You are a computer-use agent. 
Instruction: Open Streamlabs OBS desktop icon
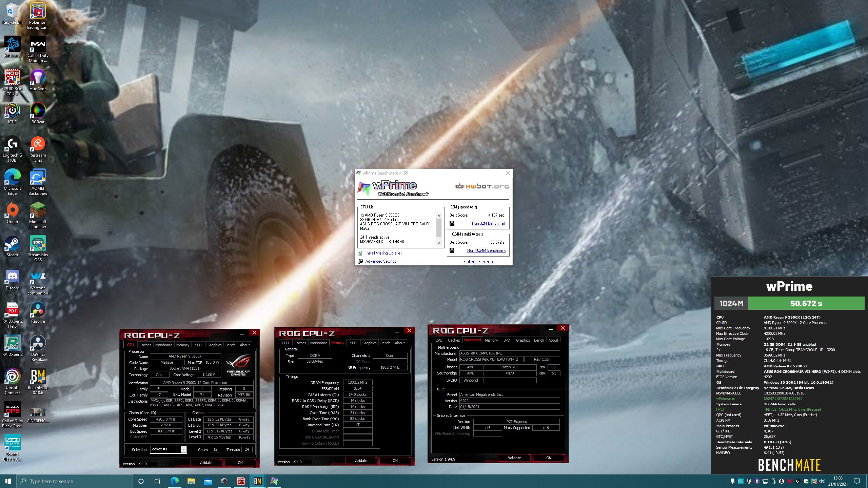[38, 248]
